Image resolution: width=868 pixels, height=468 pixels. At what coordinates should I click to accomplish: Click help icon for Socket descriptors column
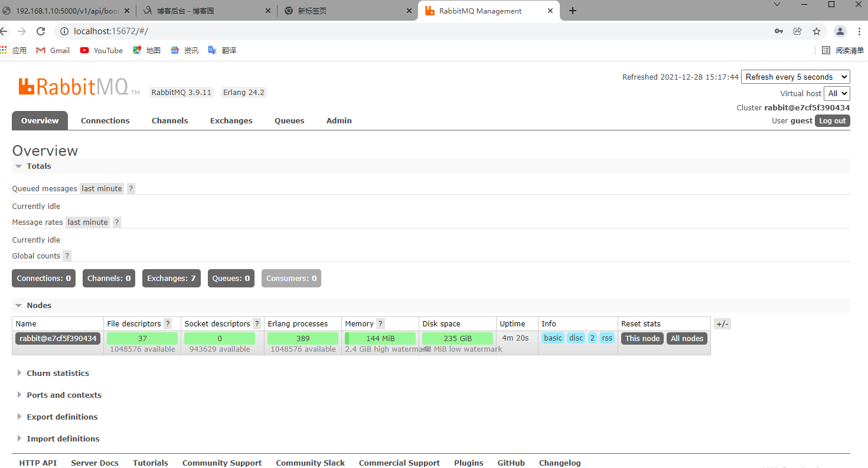[257, 323]
